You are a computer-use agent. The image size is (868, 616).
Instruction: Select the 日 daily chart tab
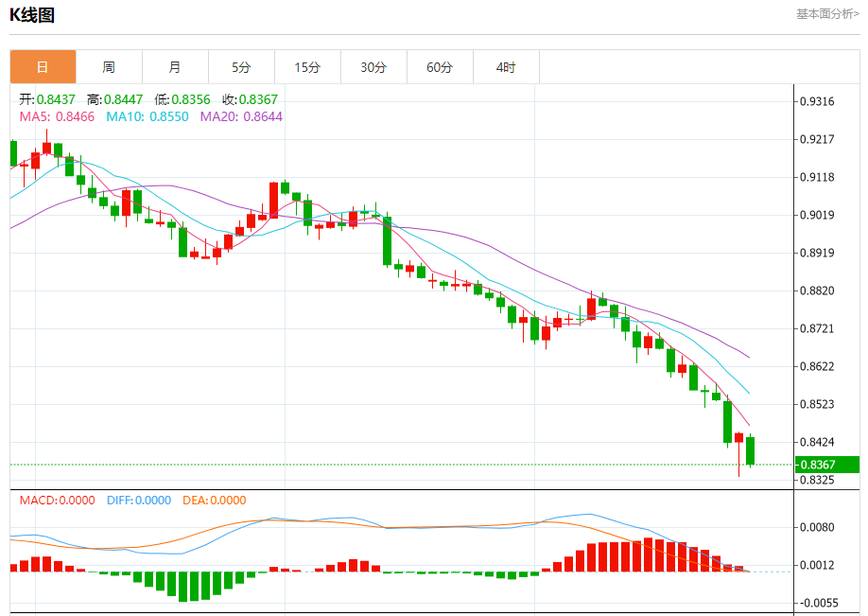[43, 67]
